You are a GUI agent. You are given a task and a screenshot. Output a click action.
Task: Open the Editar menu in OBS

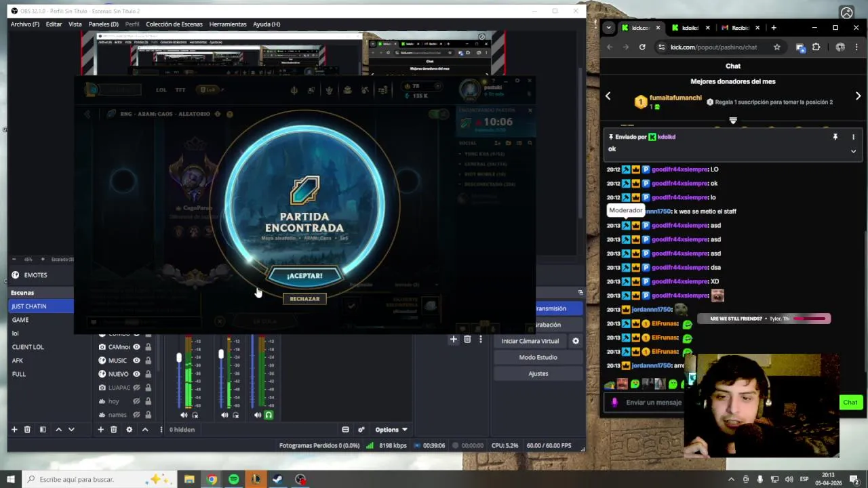(x=54, y=24)
